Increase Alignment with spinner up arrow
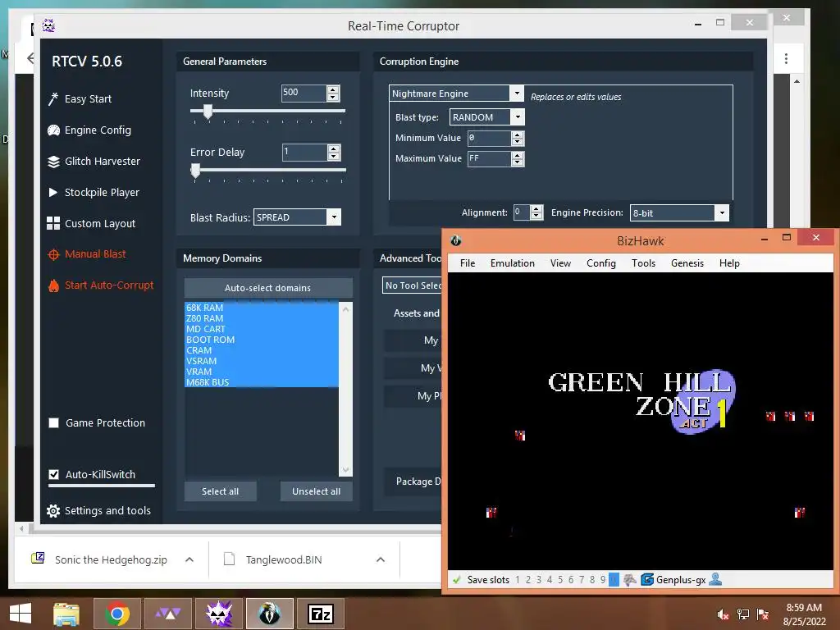Screen dimensions: 840x630 [x=536, y=209]
